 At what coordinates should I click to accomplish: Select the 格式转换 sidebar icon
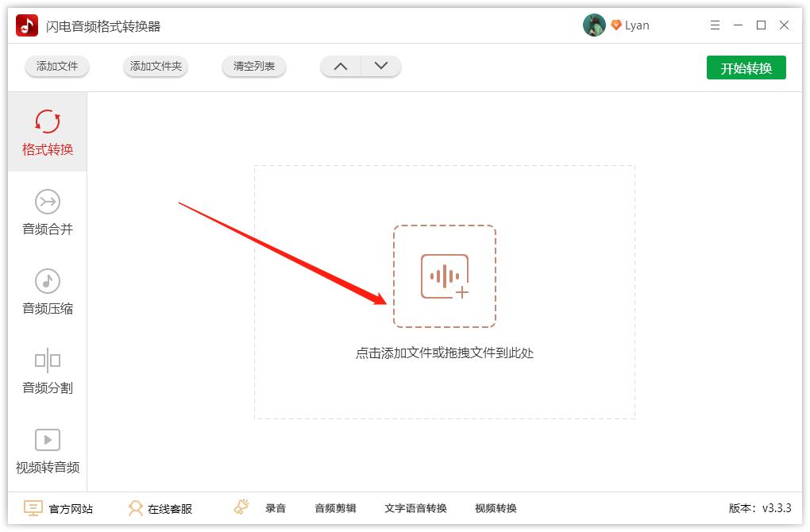[47, 131]
